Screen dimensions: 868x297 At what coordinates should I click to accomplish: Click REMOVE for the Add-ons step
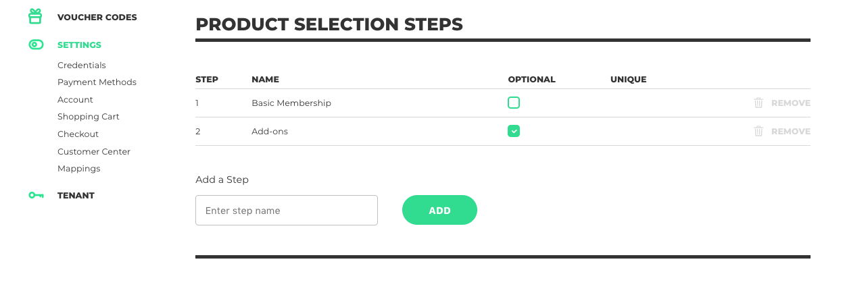(790, 131)
